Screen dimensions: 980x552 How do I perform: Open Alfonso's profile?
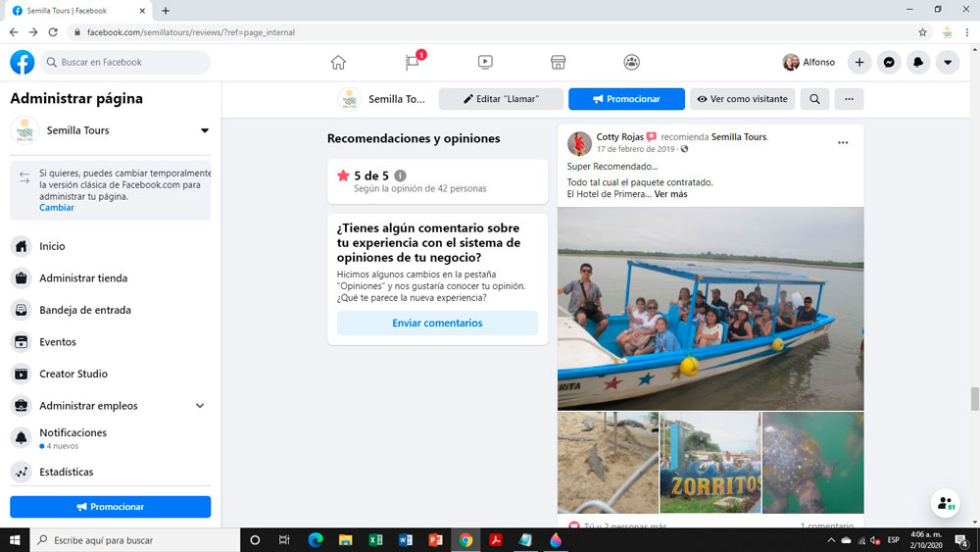pyautogui.click(x=808, y=62)
